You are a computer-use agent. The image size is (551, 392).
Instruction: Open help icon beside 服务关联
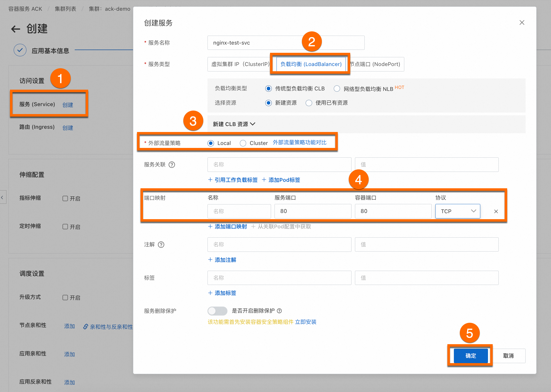click(x=172, y=165)
